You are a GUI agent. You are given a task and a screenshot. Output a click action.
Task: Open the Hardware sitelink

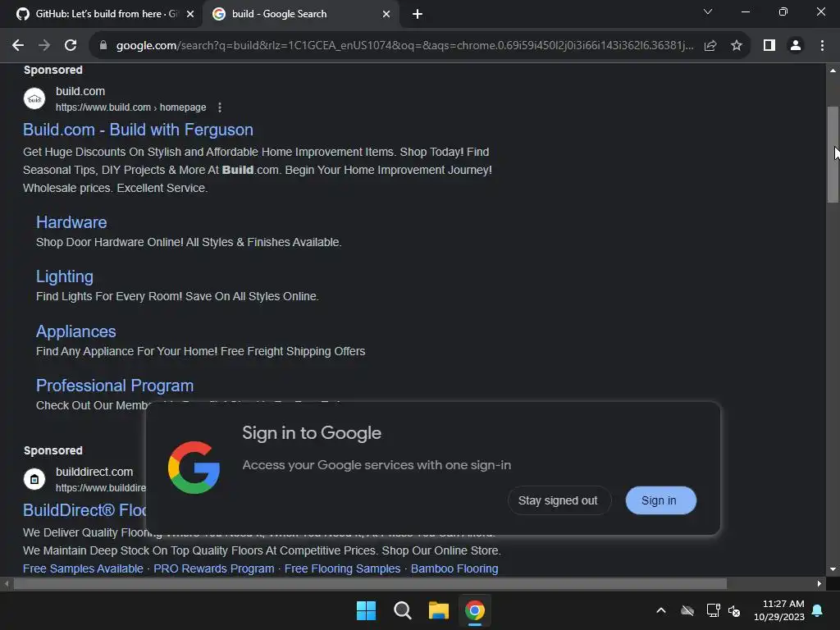click(x=71, y=222)
